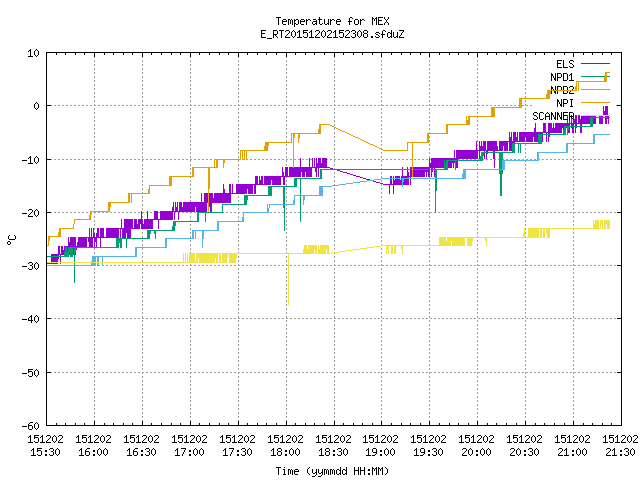The image size is (640, 480).
Task: Click the x-axis title 'Time (yymmdd HH:MM)'
Action: click(x=332, y=471)
